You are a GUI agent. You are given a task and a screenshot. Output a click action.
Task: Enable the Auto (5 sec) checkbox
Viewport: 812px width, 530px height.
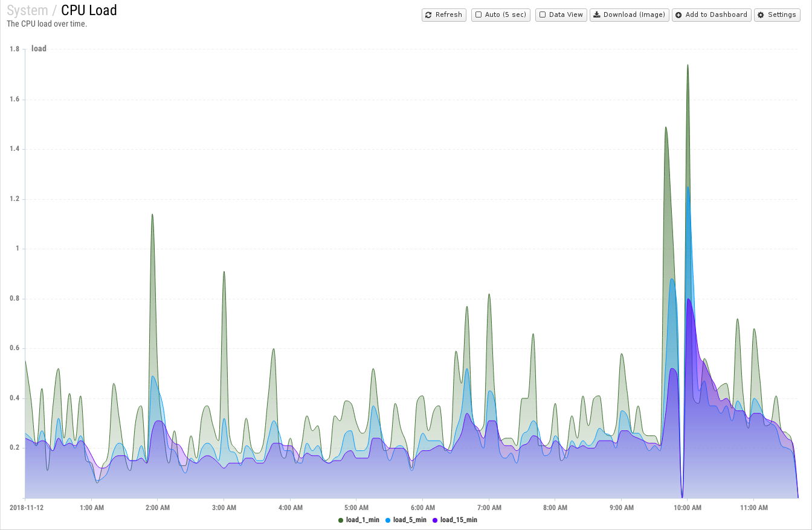478,15
